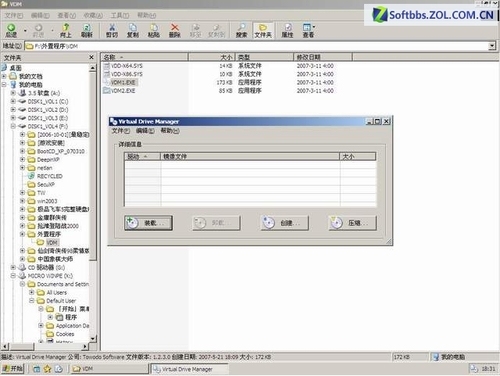The height and width of the screenshot is (376, 500).
Task: Click the Create (创建) image button
Action: pos(284,223)
